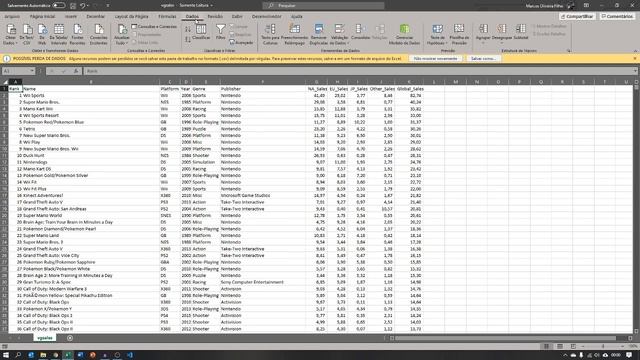
Task: Select the vgsales sheet tab
Action: click(x=45, y=338)
